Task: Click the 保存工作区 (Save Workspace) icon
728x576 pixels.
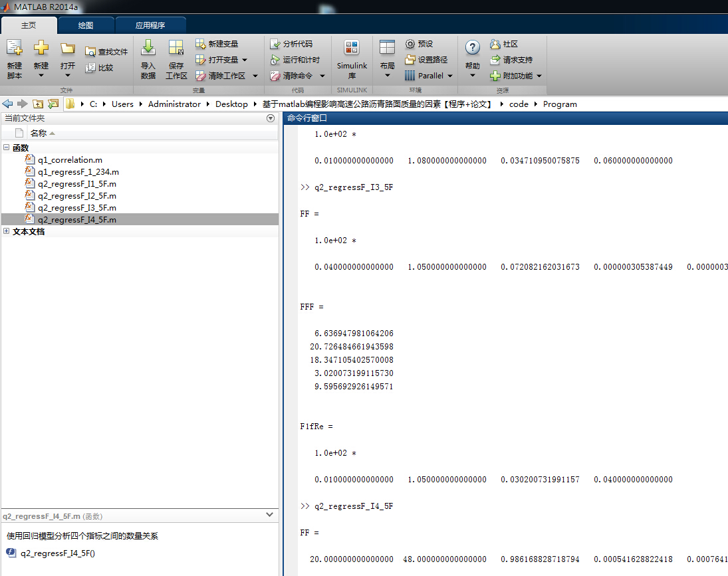Action: [176, 48]
